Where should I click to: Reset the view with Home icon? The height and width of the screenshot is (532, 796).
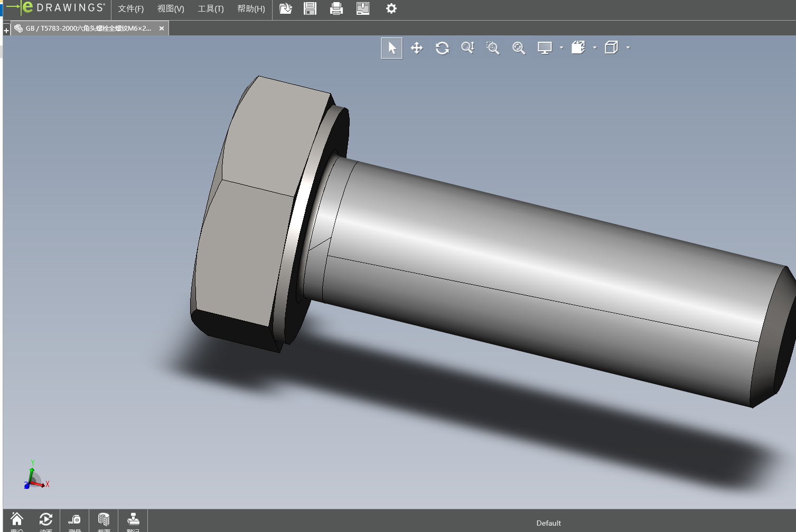(17, 521)
